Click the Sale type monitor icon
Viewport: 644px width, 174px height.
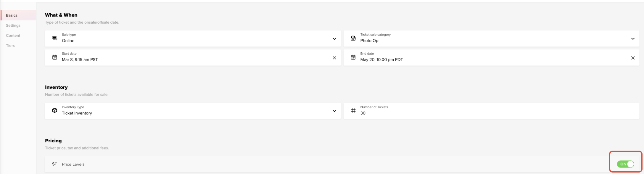tap(54, 38)
